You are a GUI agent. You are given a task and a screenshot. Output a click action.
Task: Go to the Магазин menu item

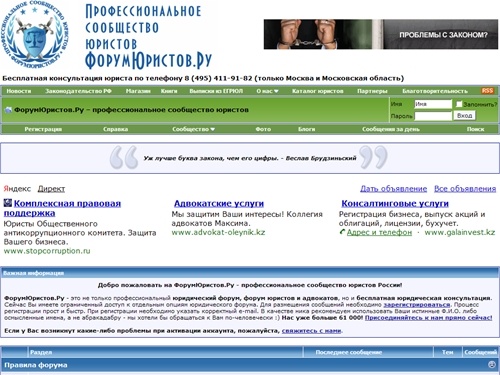click(138, 91)
